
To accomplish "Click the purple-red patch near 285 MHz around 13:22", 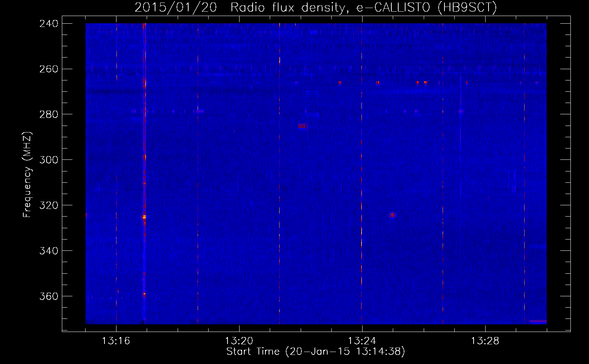I will (x=302, y=126).
